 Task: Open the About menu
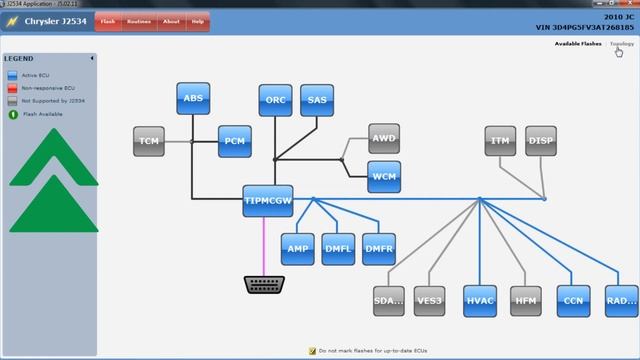click(171, 22)
